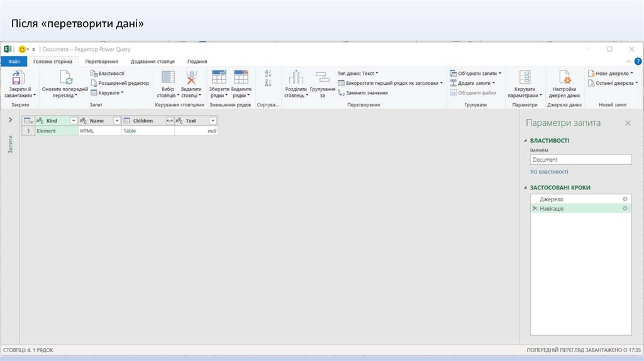This screenshot has height=361, width=644.
Task: Open the Усі властивості link
Action: pos(549,172)
